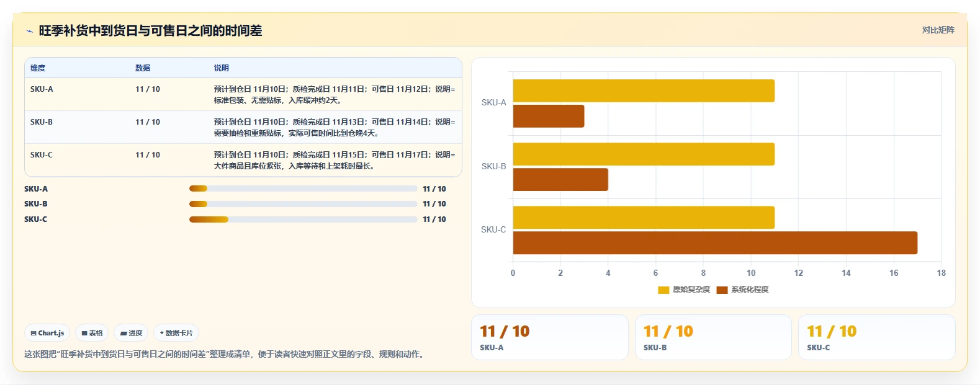Click the SKU-A progress bar
The height and width of the screenshot is (385, 980).
point(303,188)
